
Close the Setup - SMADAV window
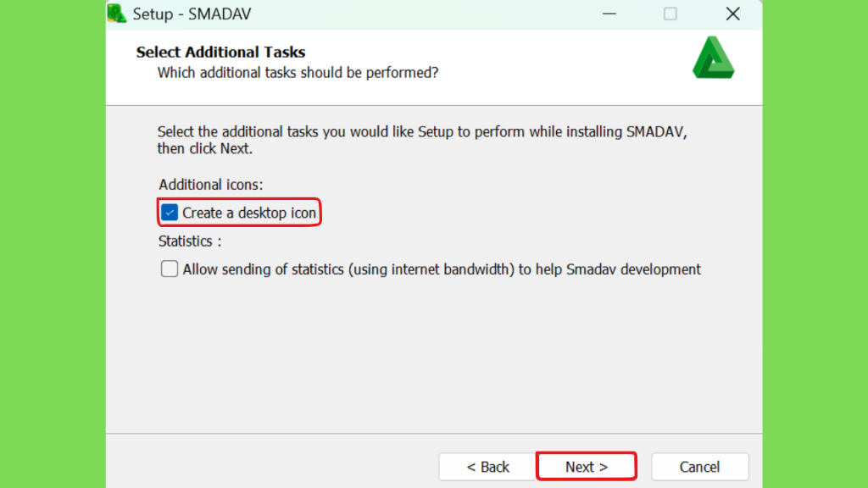click(x=732, y=14)
